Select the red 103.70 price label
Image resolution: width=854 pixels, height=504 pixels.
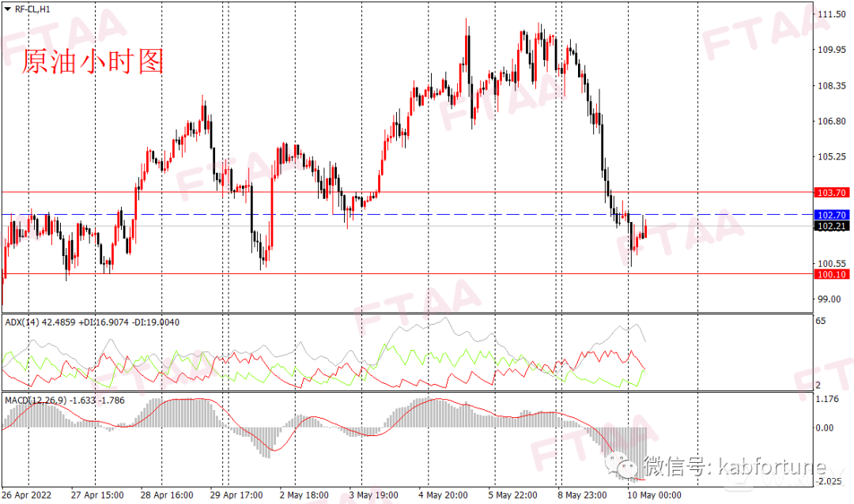click(x=831, y=192)
